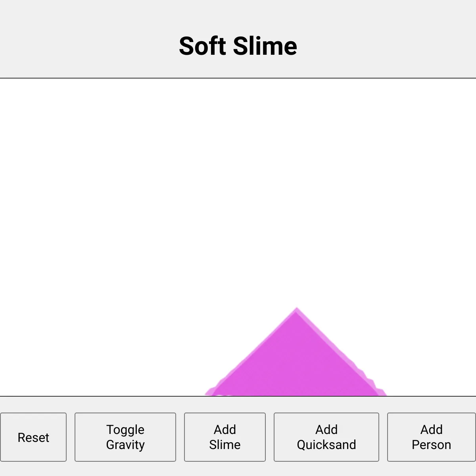Click the Soft Slime title heading
476x476 pixels.
238,46
